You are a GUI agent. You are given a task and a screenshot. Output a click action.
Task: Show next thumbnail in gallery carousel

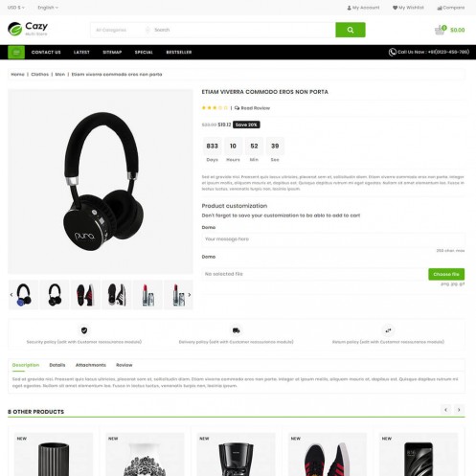point(190,295)
